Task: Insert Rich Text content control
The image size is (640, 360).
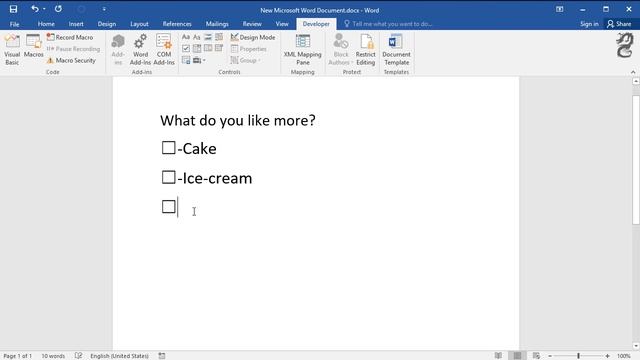Action: [x=186, y=37]
